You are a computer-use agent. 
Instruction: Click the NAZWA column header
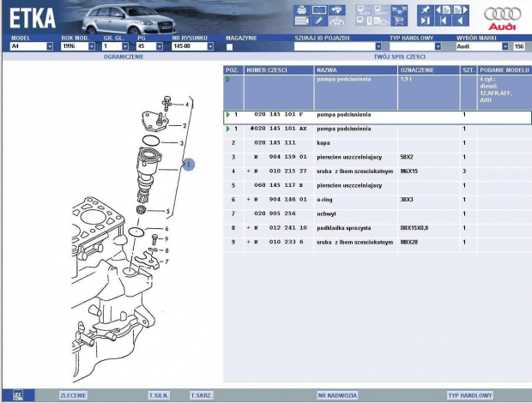[x=356, y=70]
